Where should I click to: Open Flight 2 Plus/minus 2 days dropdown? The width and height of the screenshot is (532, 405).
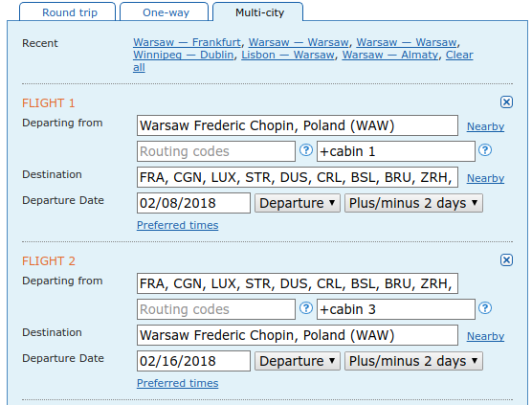[x=413, y=361]
